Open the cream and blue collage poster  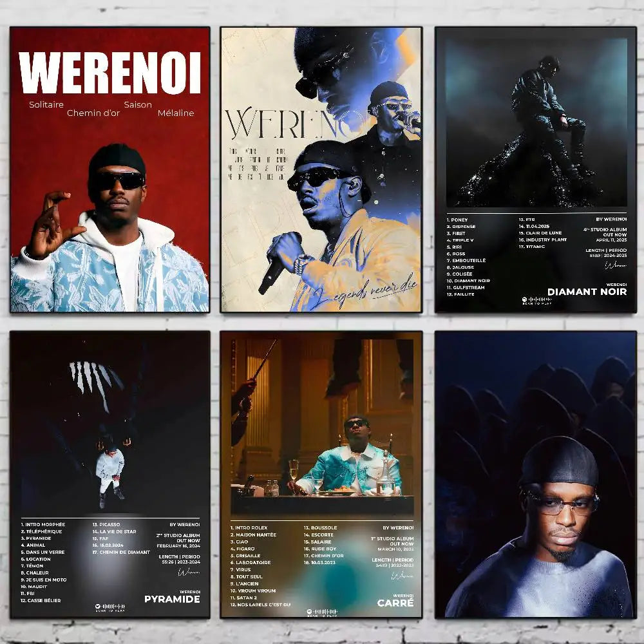[321, 169]
